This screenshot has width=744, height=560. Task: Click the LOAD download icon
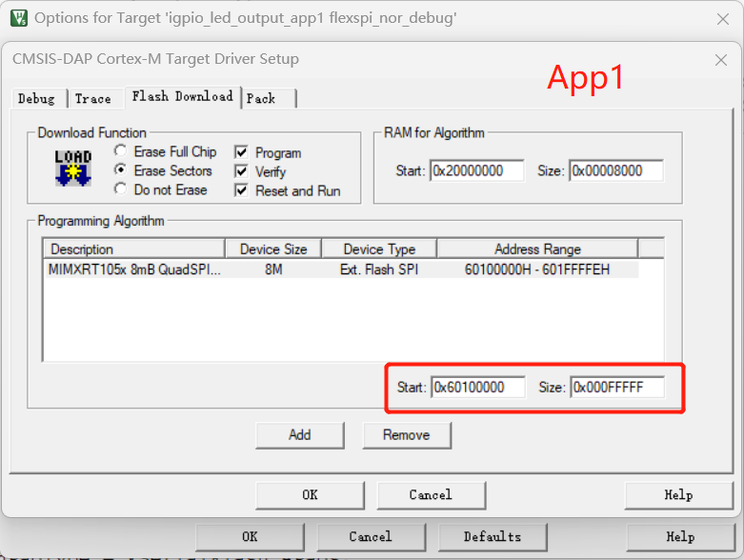tap(73, 168)
